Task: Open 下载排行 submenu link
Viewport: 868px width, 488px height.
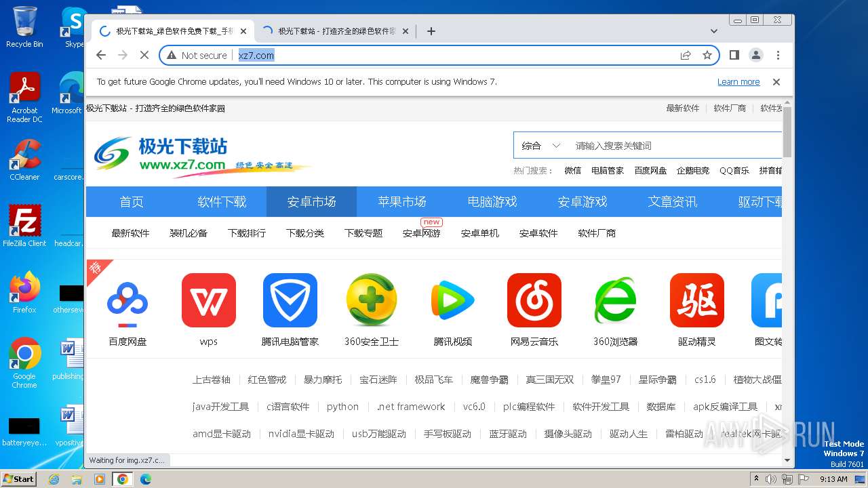Action: [x=247, y=233]
